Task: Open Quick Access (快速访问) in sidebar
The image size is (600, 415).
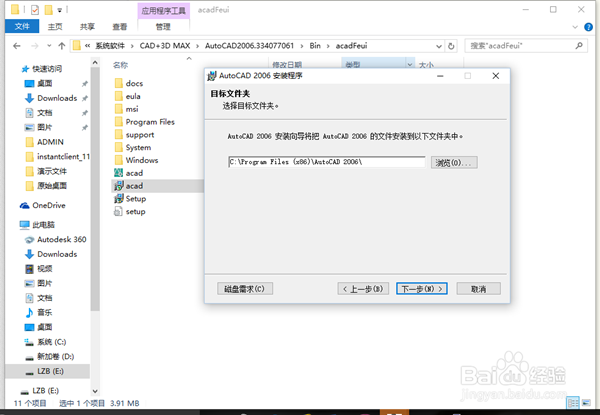Action: tap(41, 69)
